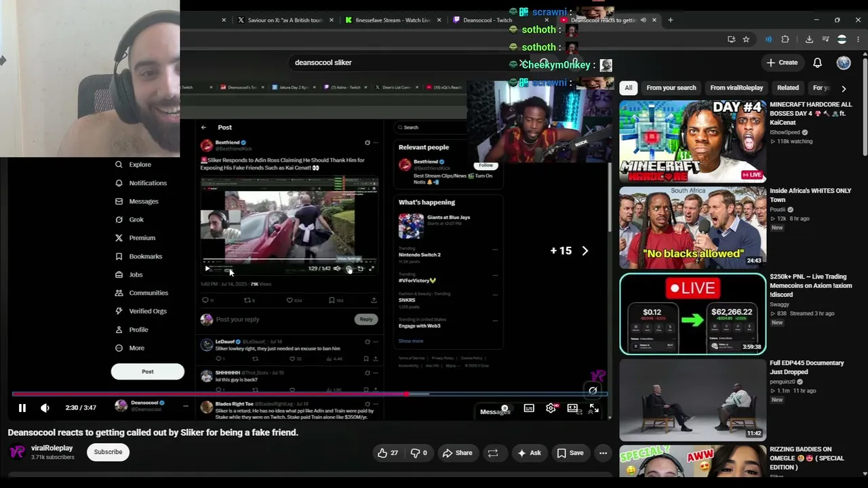Open the Chrome profile avatar
868x488 pixels.
(x=842, y=39)
